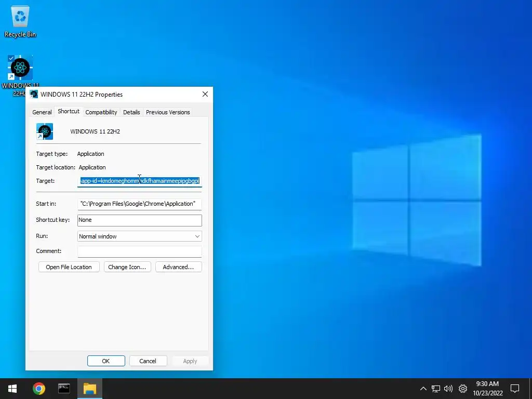The width and height of the screenshot is (532, 399).
Task: Open the Advanced shortcut options
Action: tap(179, 267)
